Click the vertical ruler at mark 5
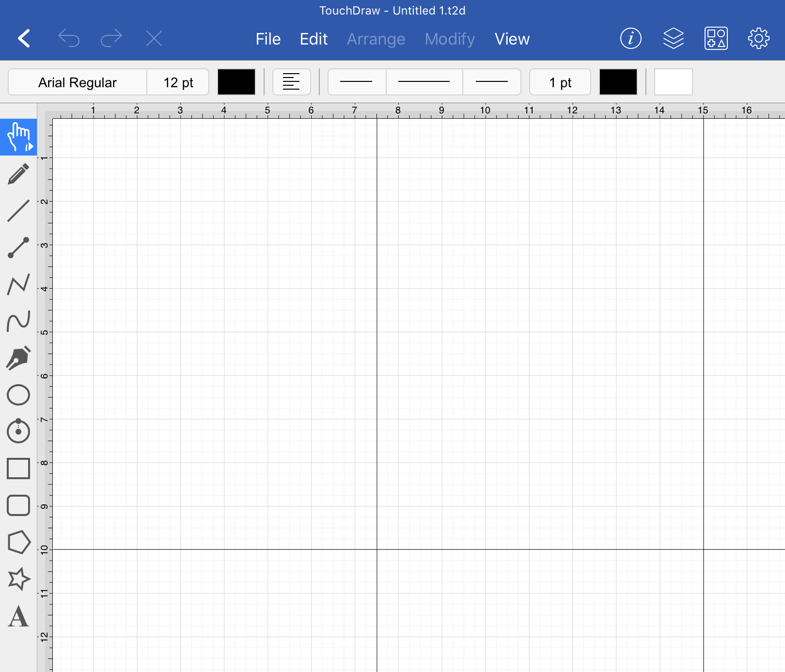 click(45, 332)
